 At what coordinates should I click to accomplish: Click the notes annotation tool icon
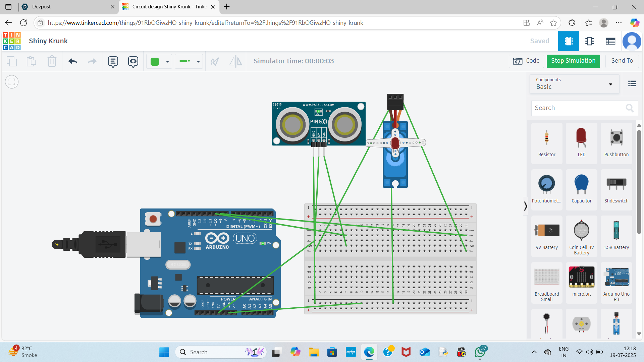click(x=113, y=61)
